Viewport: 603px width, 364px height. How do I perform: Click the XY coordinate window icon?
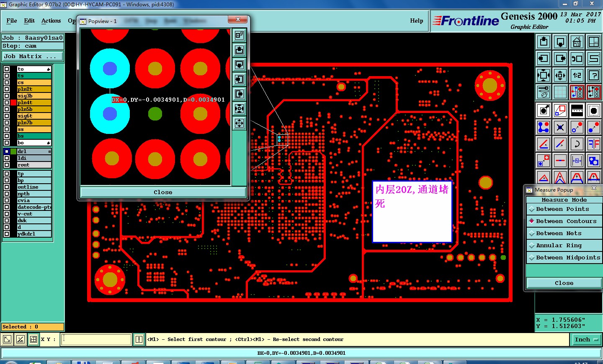pos(594,42)
